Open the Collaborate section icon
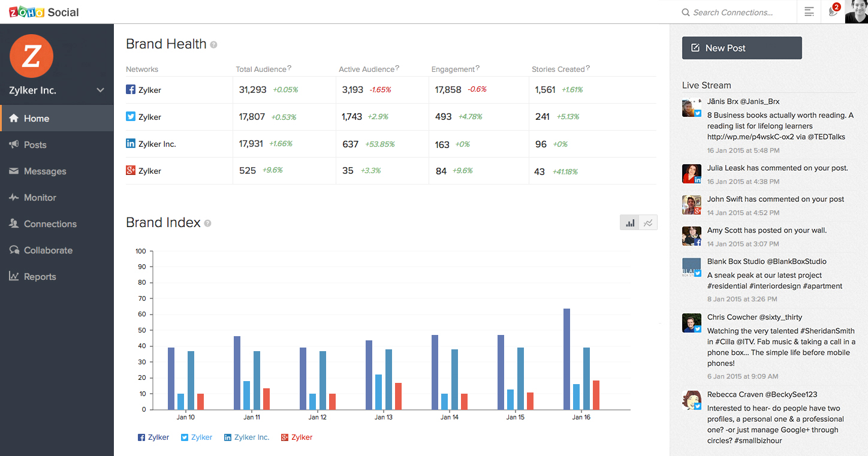The image size is (868, 456). point(14,250)
